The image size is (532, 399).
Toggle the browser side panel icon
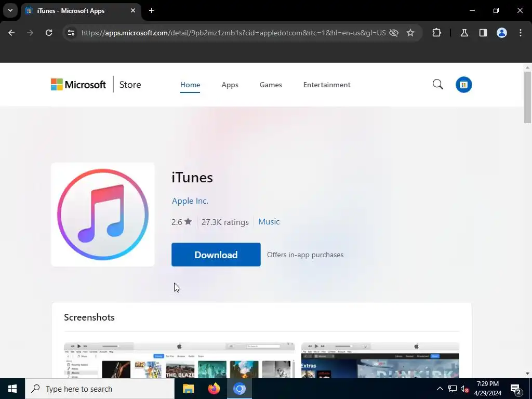tap(483, 33)
